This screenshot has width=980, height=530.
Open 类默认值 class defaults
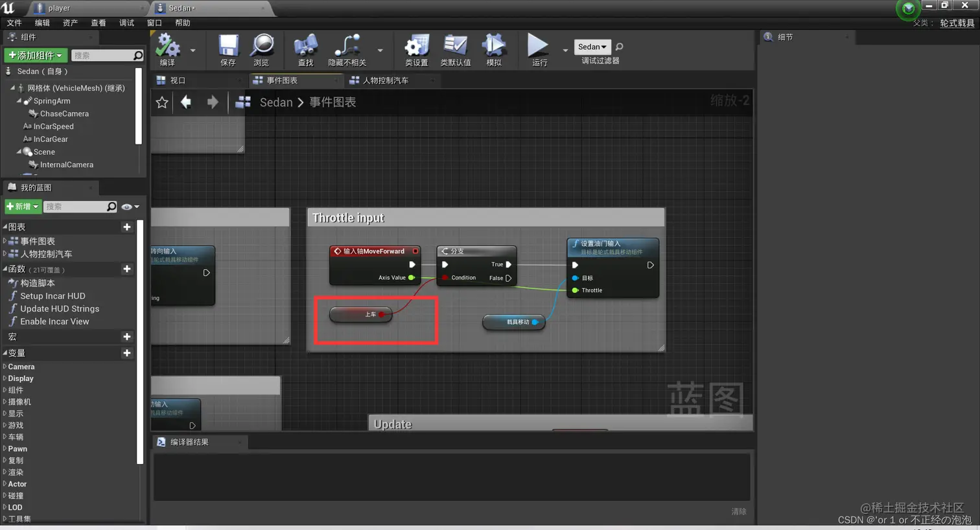point(456,45)
